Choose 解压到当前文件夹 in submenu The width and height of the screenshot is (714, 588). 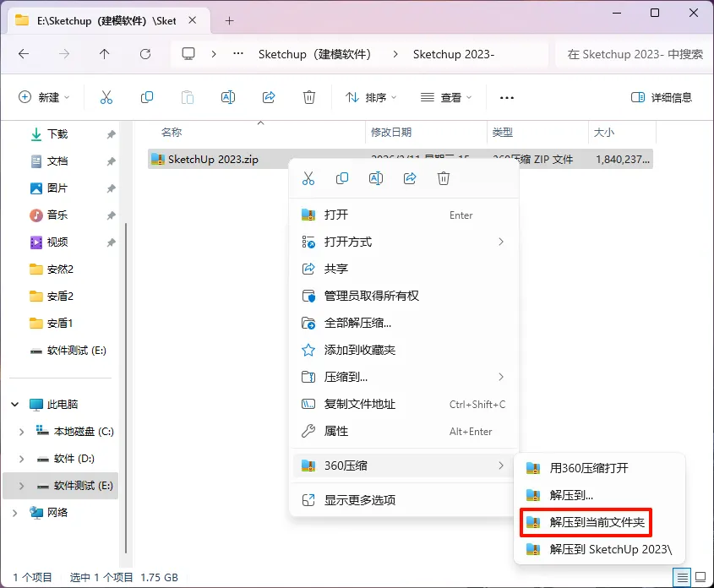click(586, 522)
